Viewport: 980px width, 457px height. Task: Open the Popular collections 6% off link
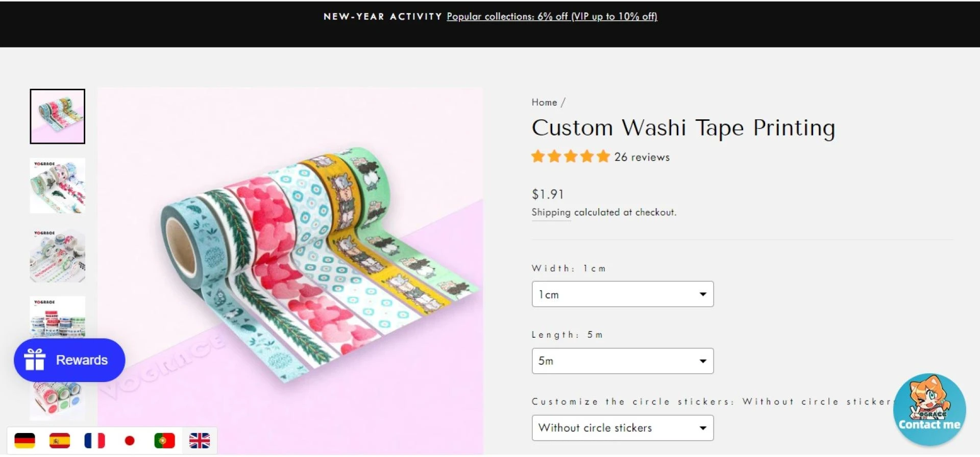click(552, 16)
